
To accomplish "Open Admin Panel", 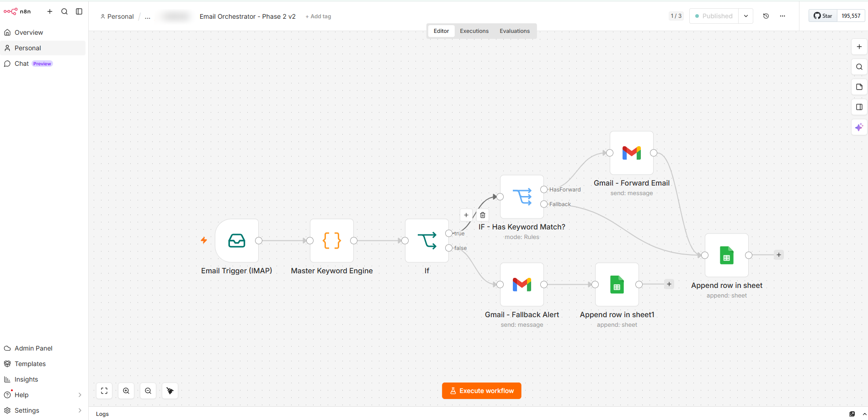I will pos(43,348).
